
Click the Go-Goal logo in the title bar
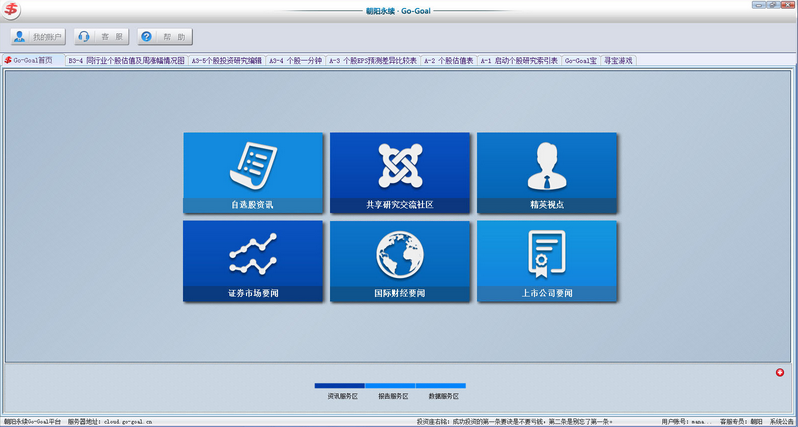coord(12,10)
